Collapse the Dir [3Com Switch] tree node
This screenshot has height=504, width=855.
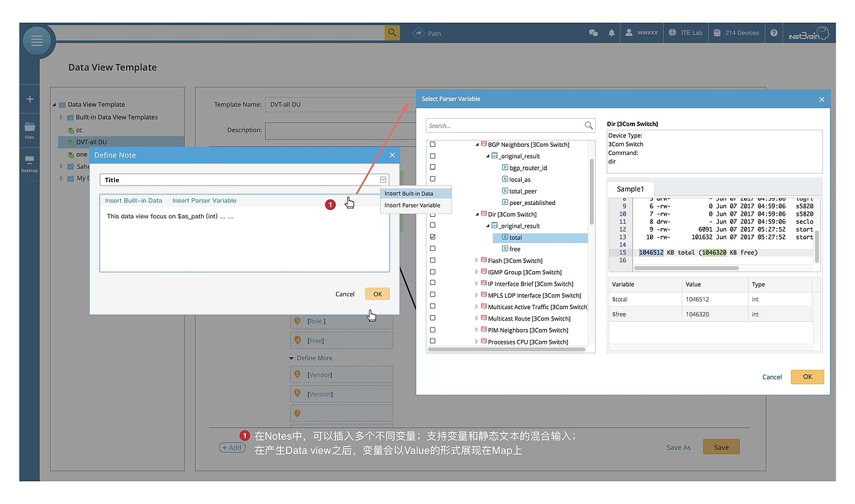[477, 214]
